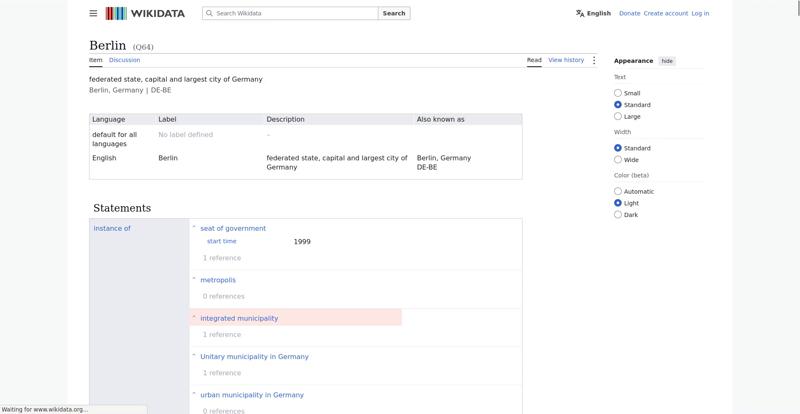Viewport: 800px width, 414px height.
Task: Click the Berlin page title
Action: coord(108,45)
